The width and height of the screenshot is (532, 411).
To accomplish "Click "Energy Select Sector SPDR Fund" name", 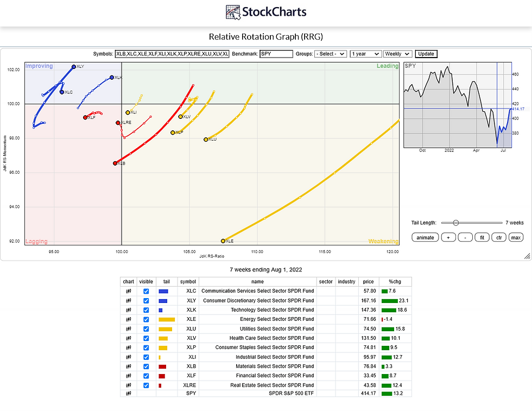I will (277, 319).
